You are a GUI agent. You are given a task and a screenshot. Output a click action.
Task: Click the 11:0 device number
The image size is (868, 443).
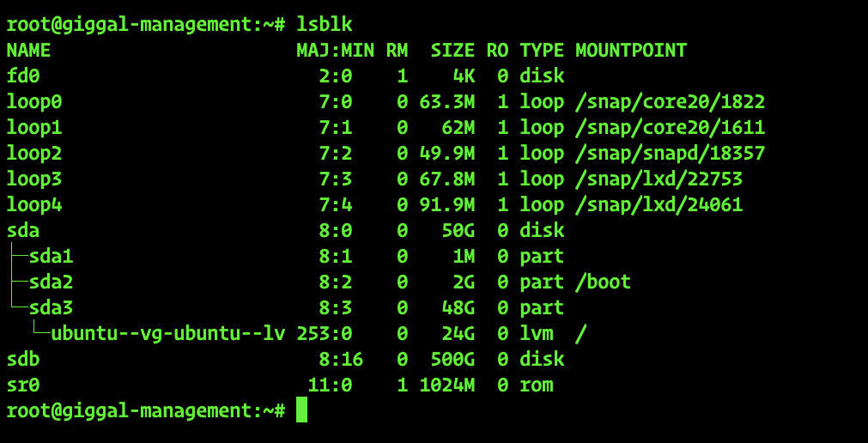point(330,385)
